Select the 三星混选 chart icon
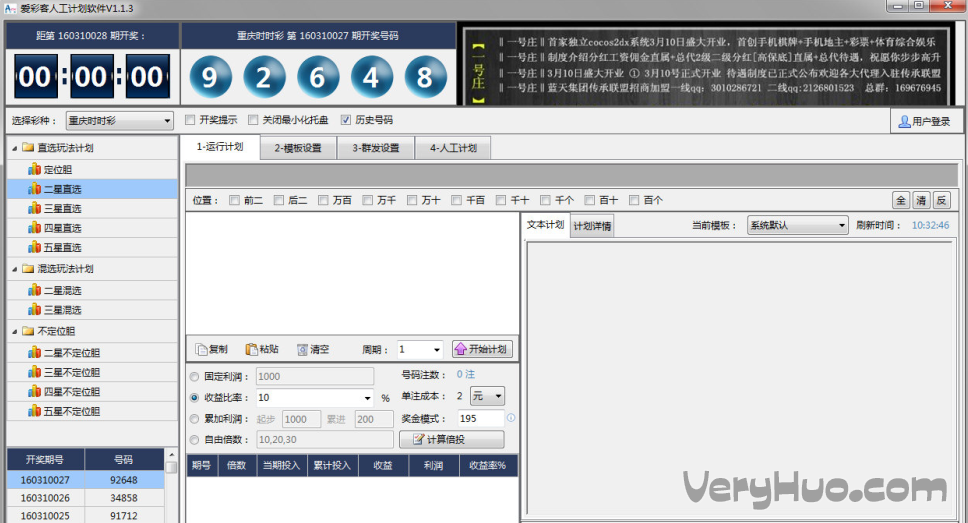The width and height of the screenshot is (968, 523). click(x=35, y=310)
